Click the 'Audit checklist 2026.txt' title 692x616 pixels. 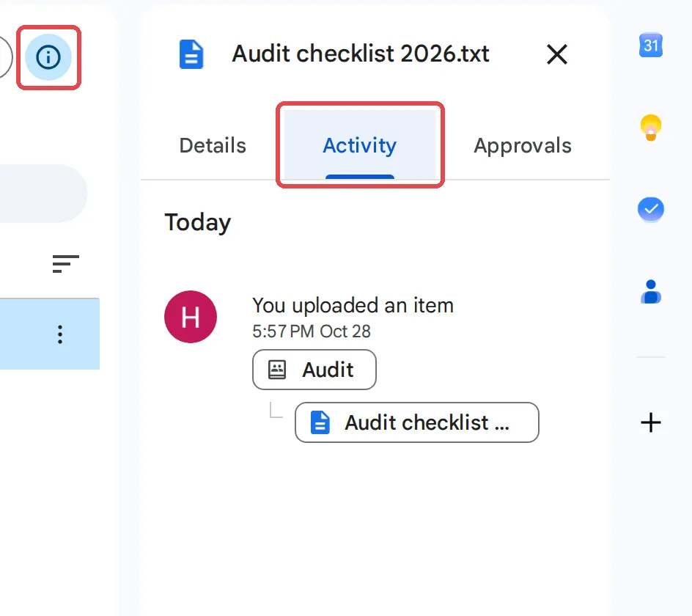tap(361, 54)
